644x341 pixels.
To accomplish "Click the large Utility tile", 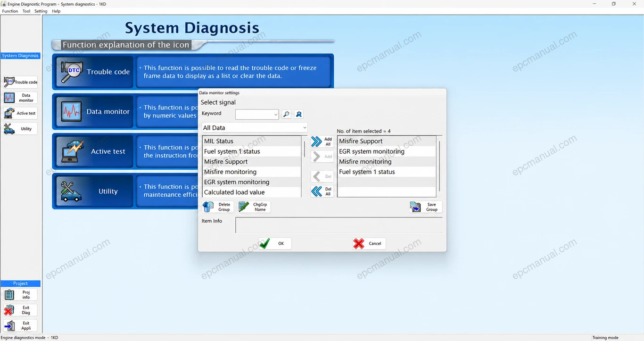I will click(94, 191).
